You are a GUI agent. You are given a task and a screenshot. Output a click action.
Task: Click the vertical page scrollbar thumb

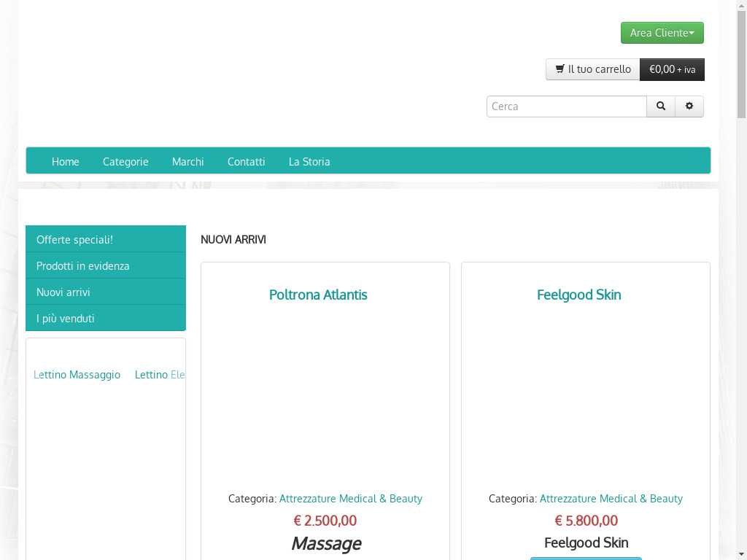pos(741,64)
